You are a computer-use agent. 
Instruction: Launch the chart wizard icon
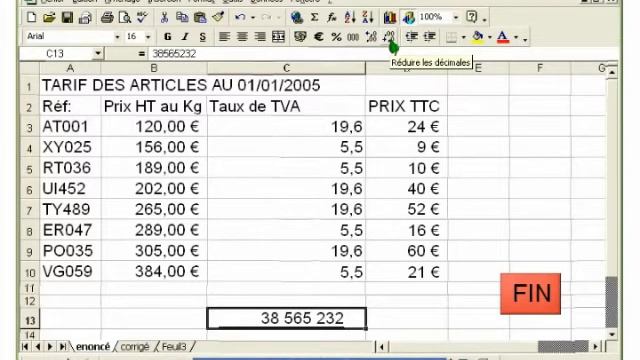(390, 18)
